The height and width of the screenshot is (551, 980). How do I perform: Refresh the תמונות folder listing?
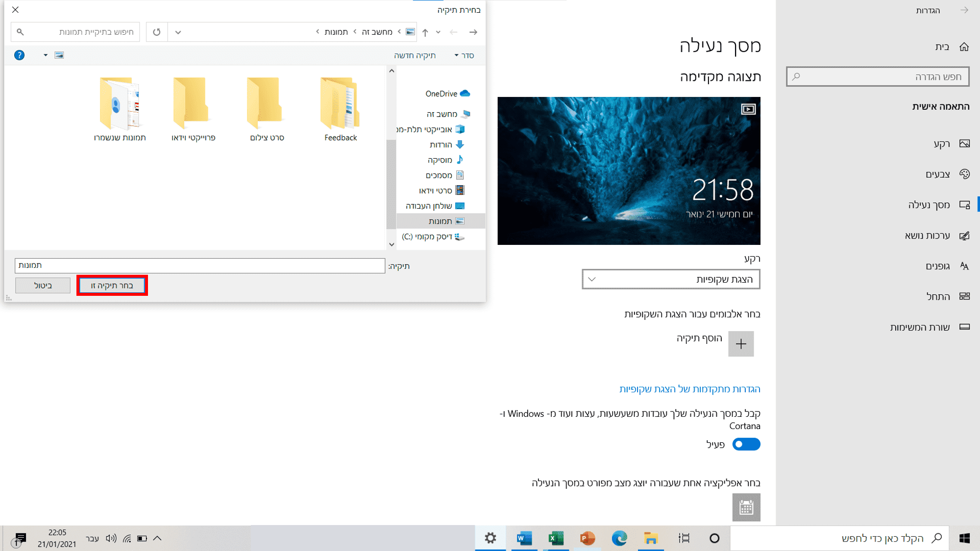coord(157,32)
